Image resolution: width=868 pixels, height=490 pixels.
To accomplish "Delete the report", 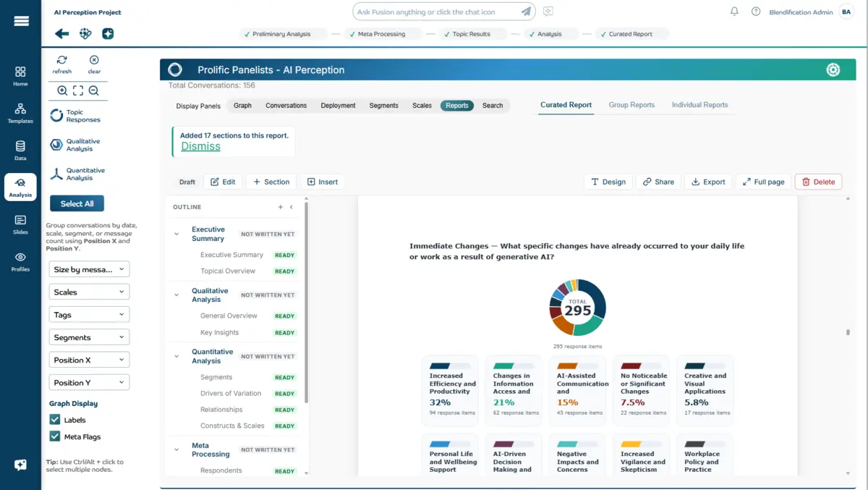I will coord(818,182).
